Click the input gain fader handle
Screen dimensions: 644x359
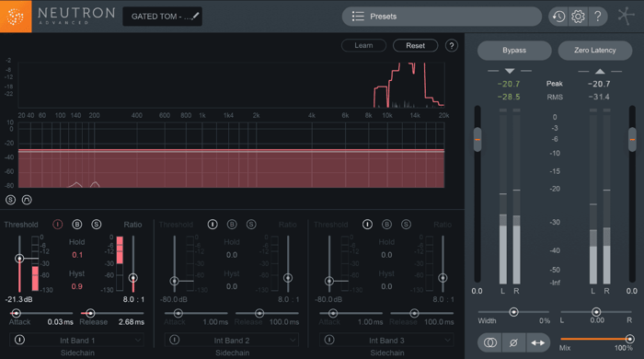477,140
